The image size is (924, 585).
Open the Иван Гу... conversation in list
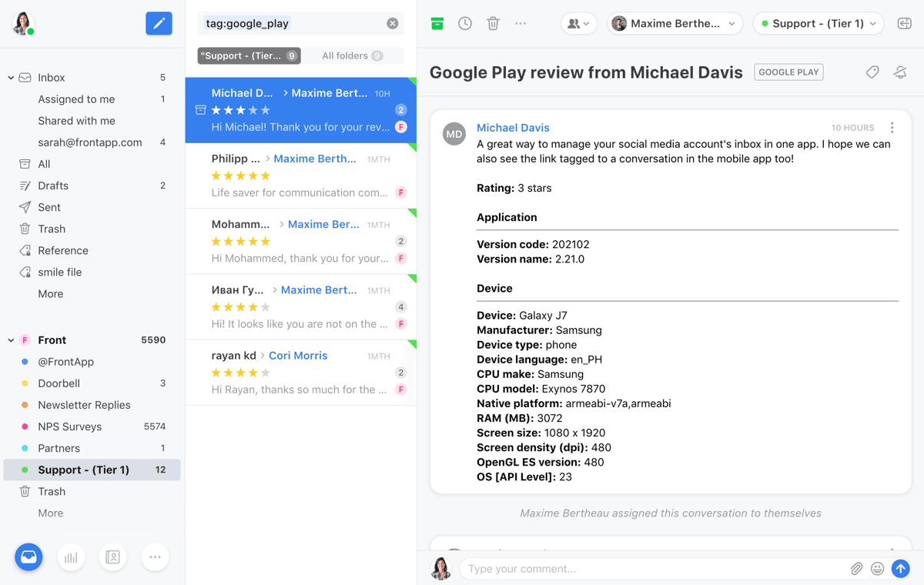pos(301,307)
